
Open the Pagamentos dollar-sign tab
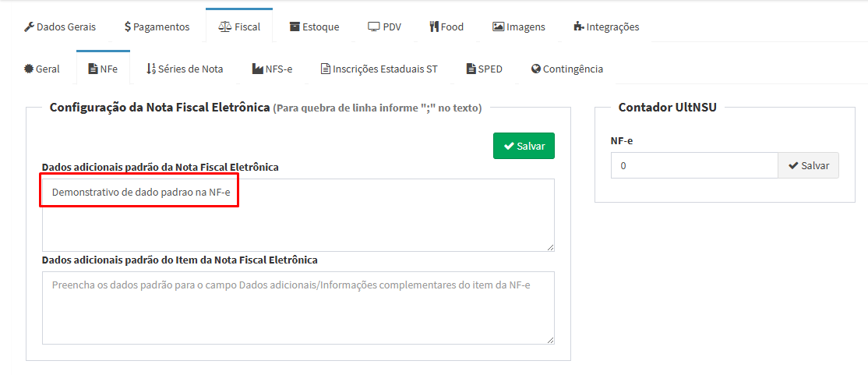[x=157, y=27]
